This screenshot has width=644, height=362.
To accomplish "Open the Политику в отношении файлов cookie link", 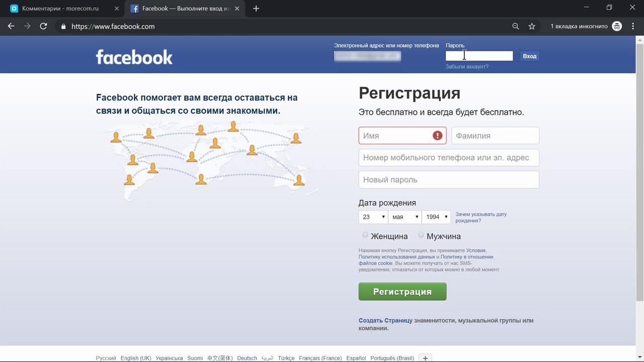I will [426, 260].
